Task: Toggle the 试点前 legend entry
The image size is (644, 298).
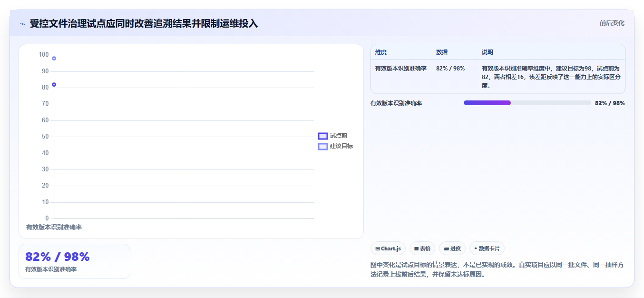Action: coord(332,136)
